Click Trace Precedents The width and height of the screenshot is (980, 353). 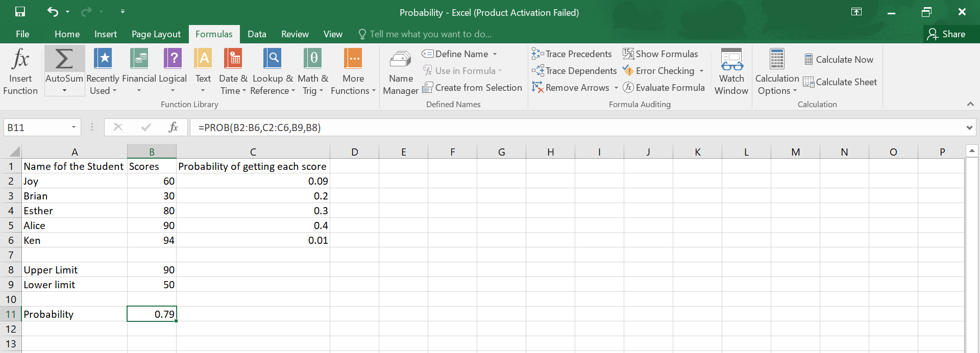pos(572,54)
